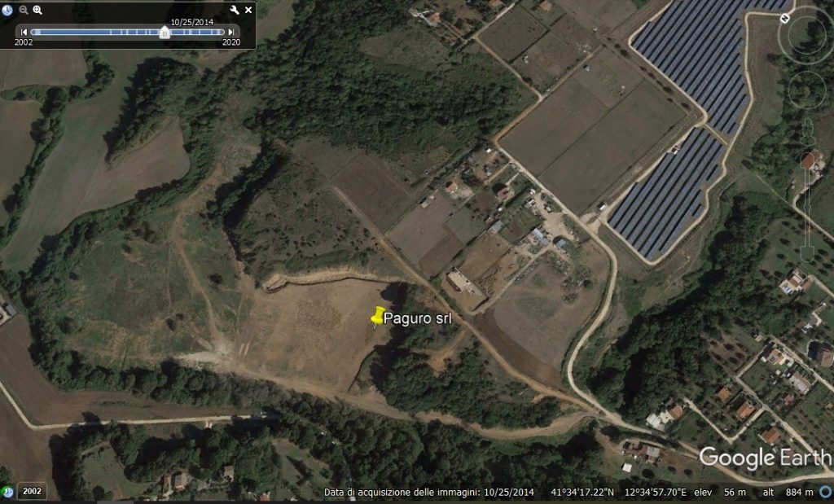Click the historical imagery clock icon
Image resolution: width=834 pixels, height=504 pixels.
[7, 10]
